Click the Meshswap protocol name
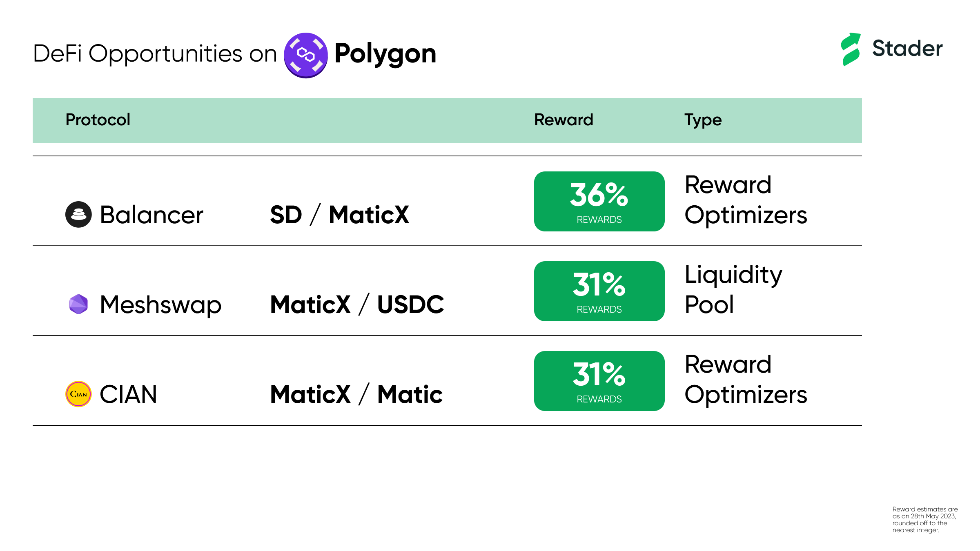Viewport: 980px width, 551px height. 161,305
